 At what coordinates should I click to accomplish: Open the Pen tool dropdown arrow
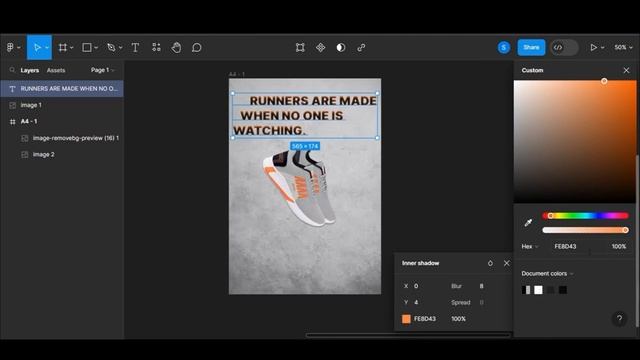pos(120,48)
